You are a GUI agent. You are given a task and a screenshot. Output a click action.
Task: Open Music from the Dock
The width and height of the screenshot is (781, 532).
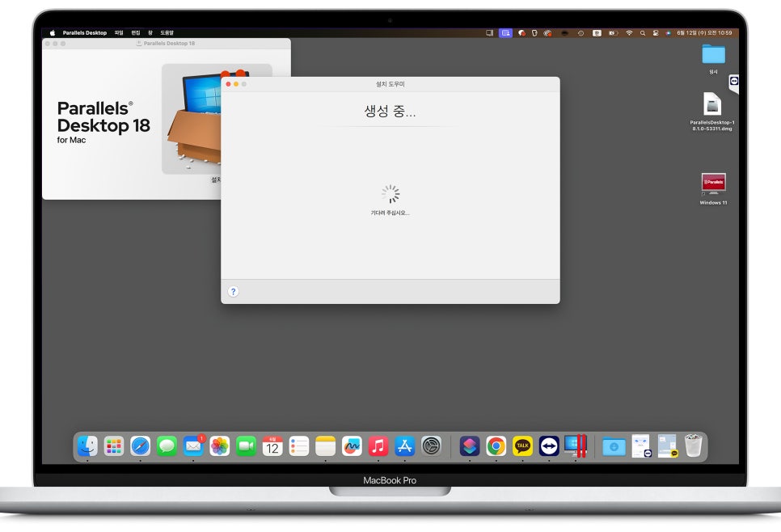pyautogui.click(x=378, y=445)
